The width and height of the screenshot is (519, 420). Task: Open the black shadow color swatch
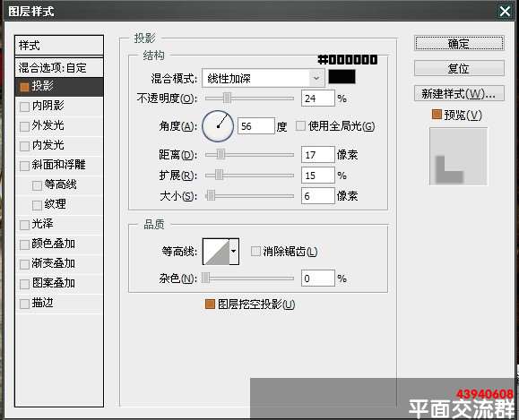click(x=342, y=77)
